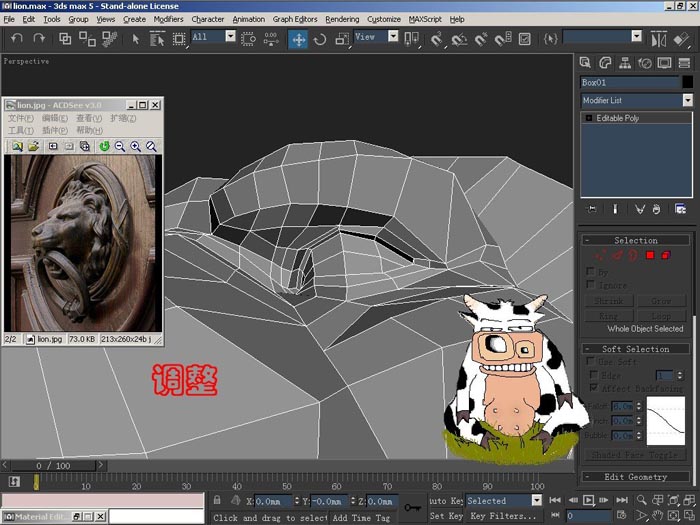The image size is (700, 525).
Task: Click the Align tool icon
Action: pos(681,39)
